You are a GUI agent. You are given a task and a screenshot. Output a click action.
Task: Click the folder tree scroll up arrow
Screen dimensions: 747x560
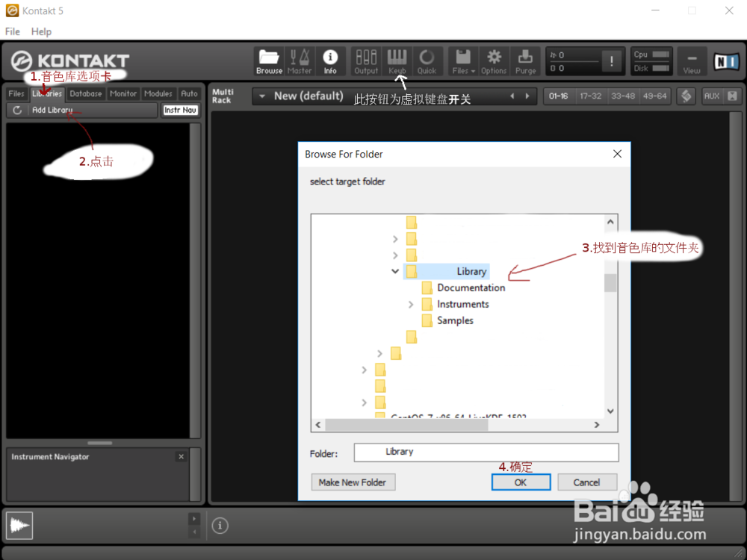click(610, 222)
